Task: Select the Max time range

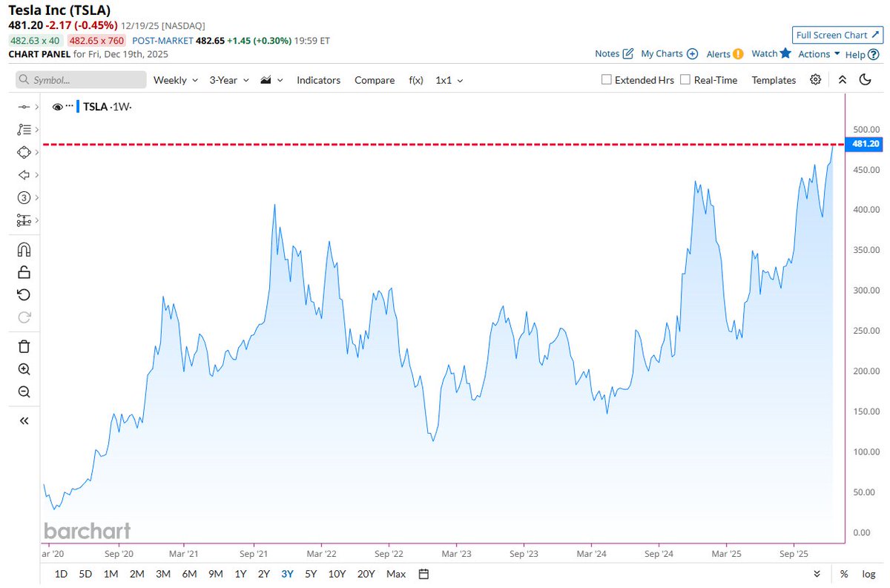Action: [395, 573]
